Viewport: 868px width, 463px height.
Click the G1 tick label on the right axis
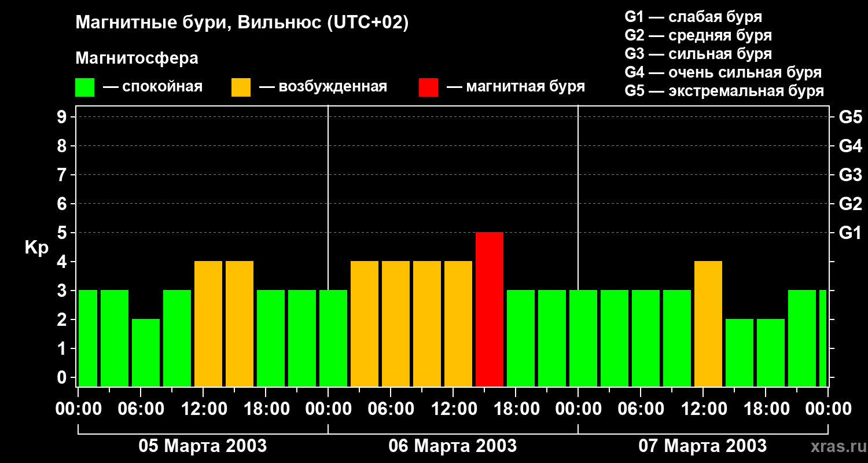(x=850, y=233)
